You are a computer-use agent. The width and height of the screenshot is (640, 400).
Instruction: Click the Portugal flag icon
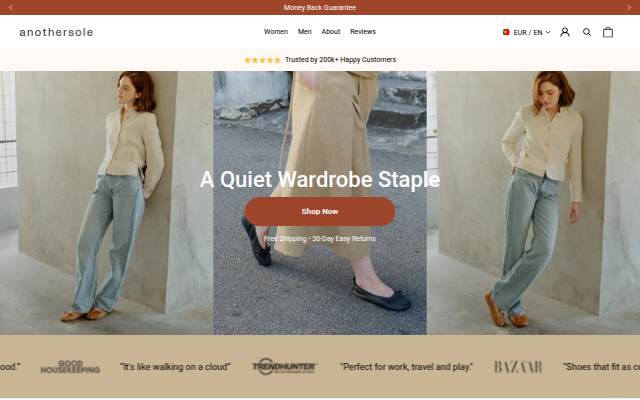pos(506,32)
